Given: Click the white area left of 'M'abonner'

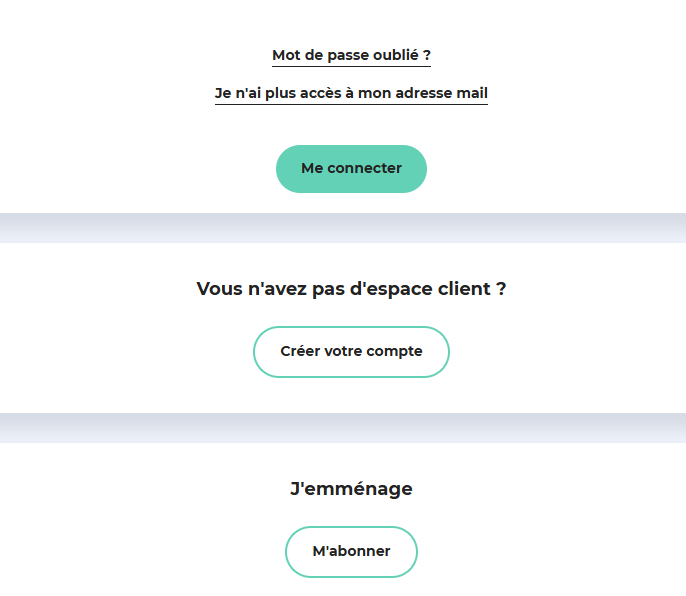Looking at the screenshot, I should coord(142,552).
